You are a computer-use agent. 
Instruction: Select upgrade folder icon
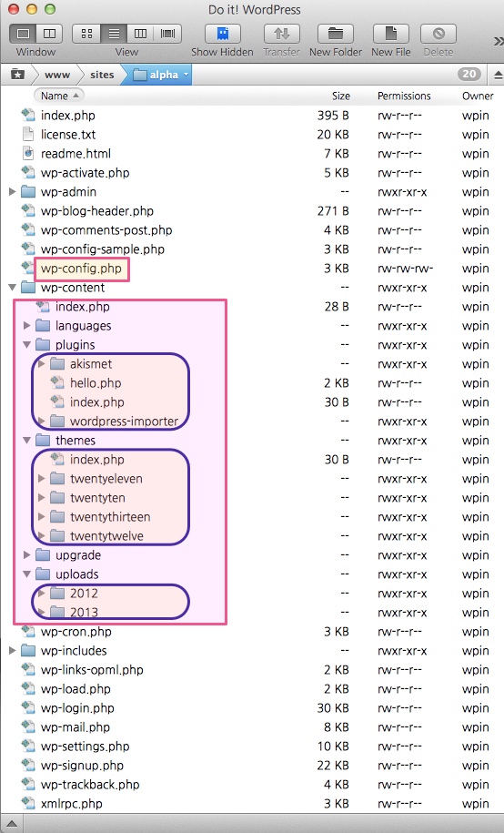pyautogui.click(x=43, y=555)
